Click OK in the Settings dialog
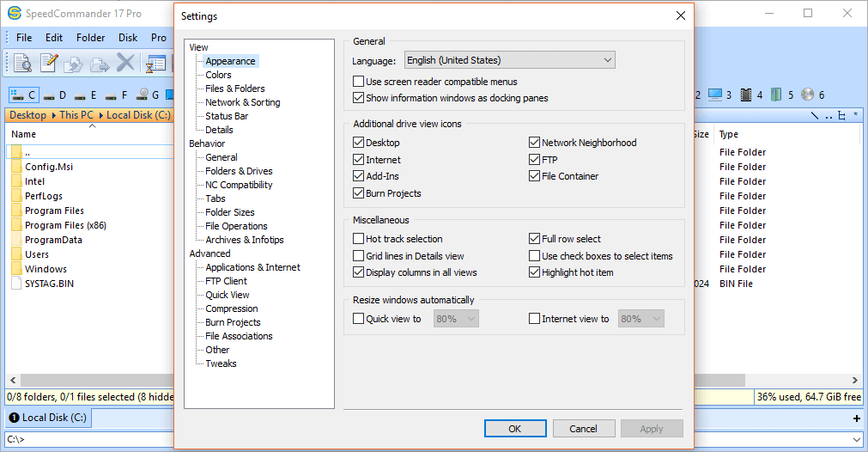 (x=515, y=429)
